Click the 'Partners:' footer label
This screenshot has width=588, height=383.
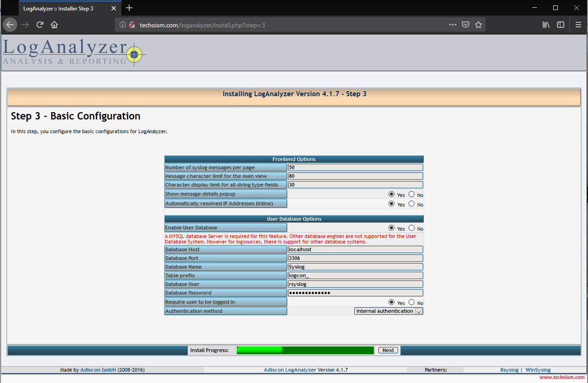[x=436, y=370]
